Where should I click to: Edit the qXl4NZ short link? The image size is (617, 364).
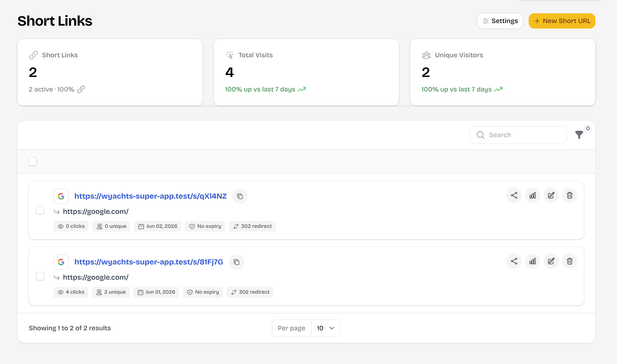coord(551,196)
